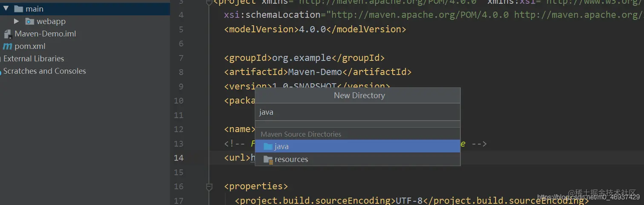Click the New Directory popup title
This screenshot has width=644, height=205.
[x=359, y=95]
